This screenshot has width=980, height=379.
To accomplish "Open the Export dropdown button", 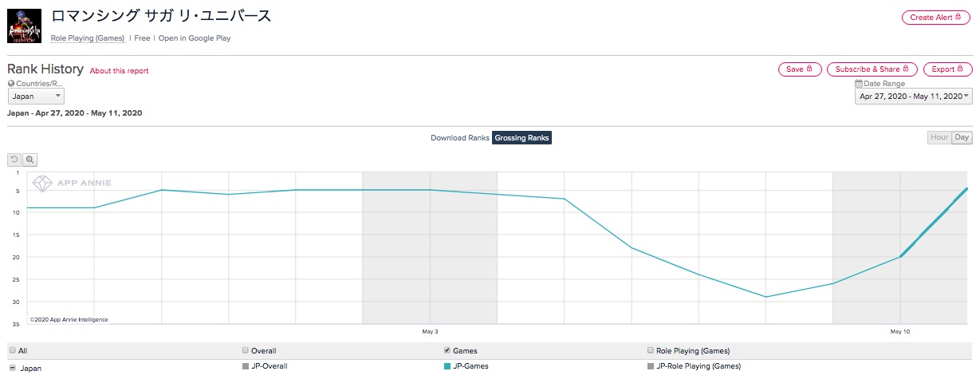I will 948,69.
